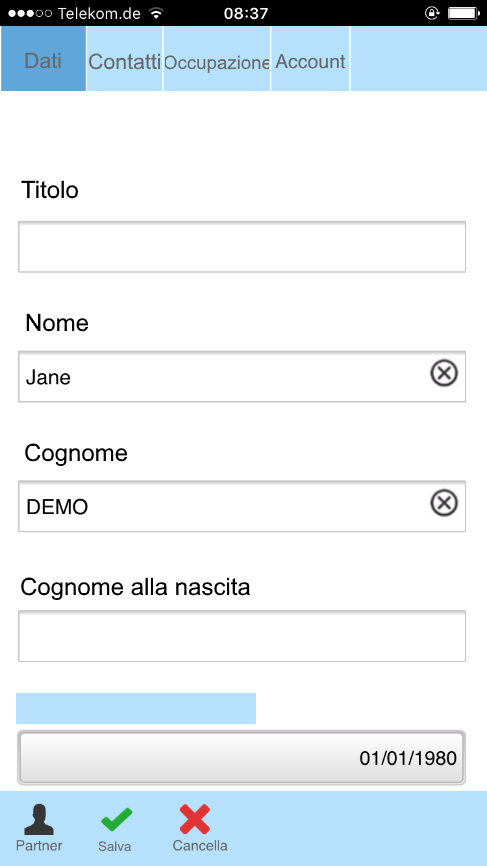
Task: Tap the Telekom.de carrier label
Action: [x=99, y=13]
